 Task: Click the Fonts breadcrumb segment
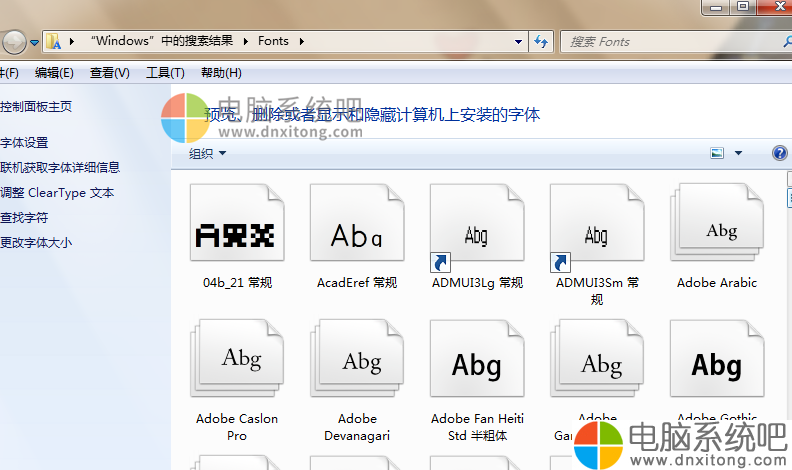[273, 41]
